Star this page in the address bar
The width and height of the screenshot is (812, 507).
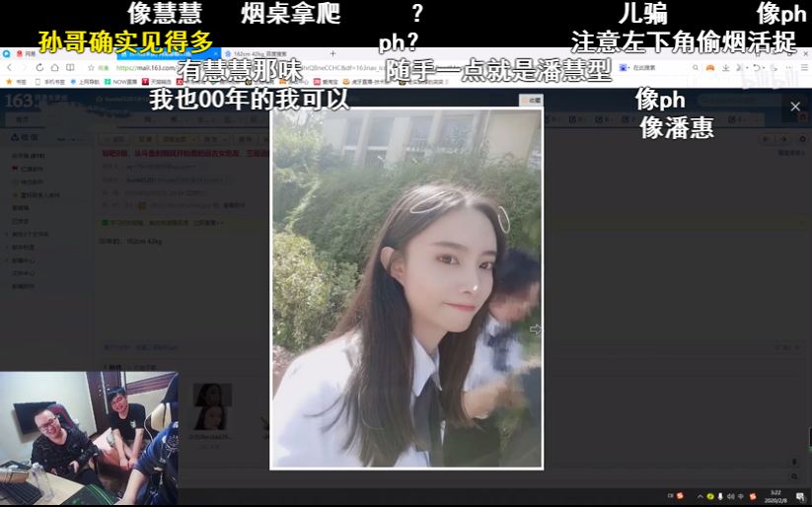91,68
